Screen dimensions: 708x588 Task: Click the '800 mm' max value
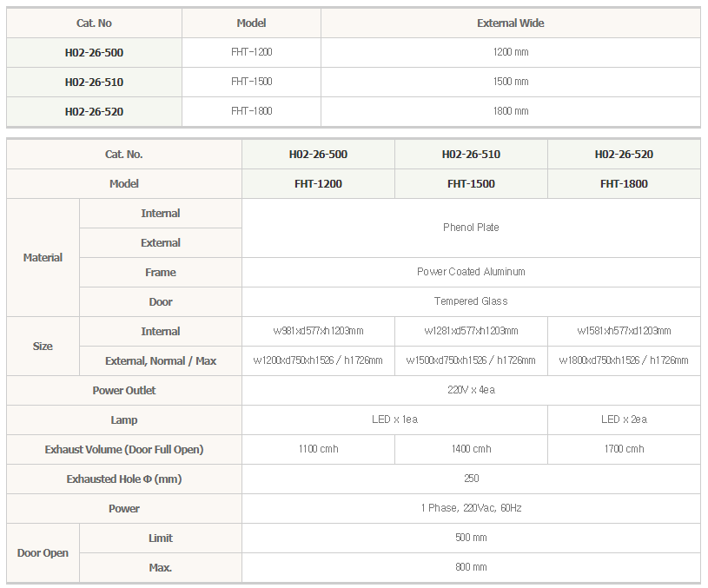[471, 567]
